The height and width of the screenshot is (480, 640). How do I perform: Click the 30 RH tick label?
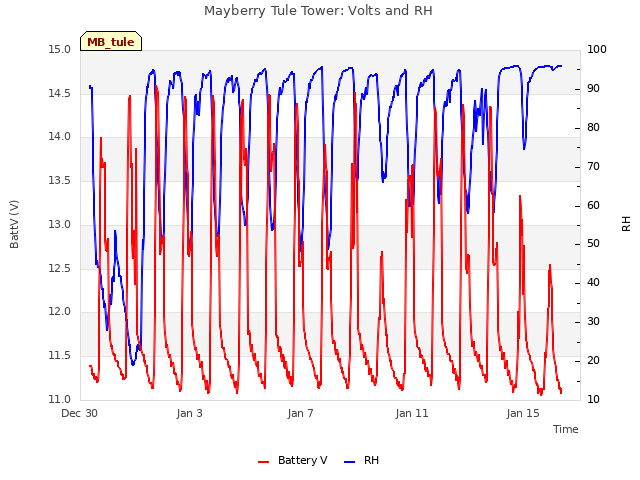tap(593, 322)
